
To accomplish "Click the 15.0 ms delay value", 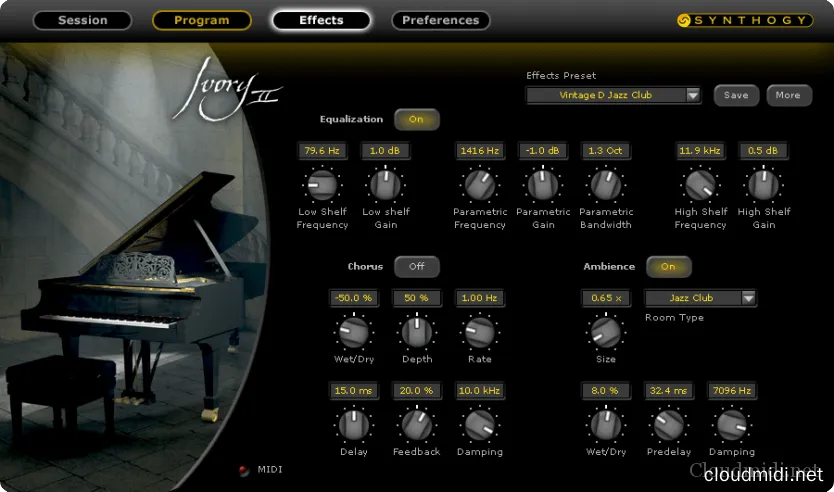I will (354, 390).
